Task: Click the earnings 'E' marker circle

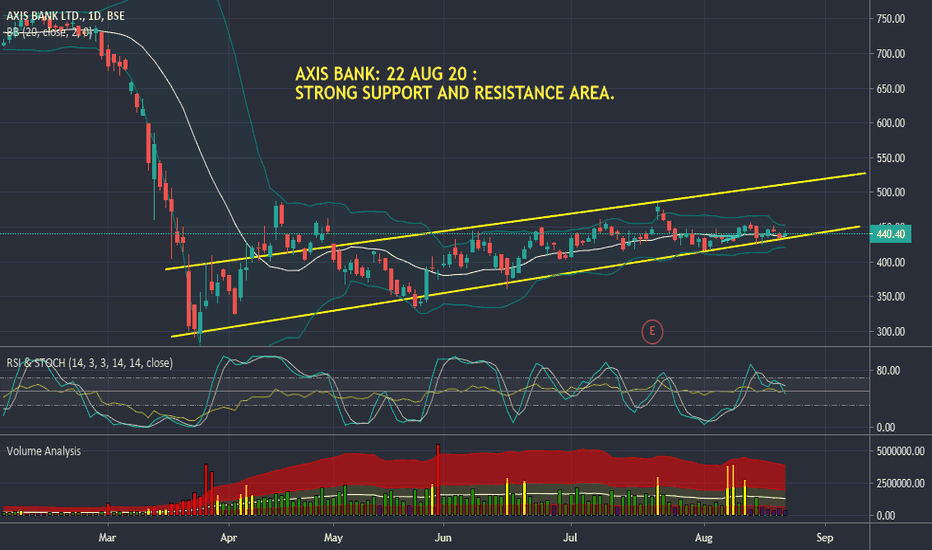Action: pos(652,331)
